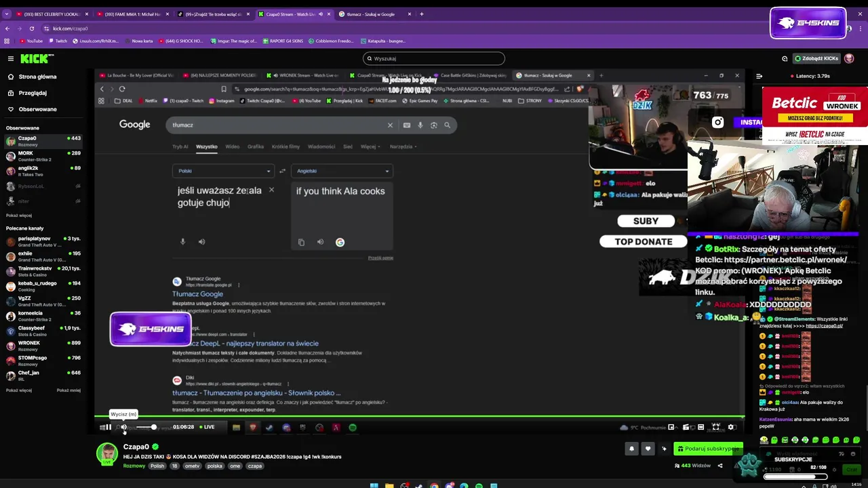Switch to BEST CELEBRITY LOOKALIKE tab
This screenshot has height=488, width=868.
[52, 14]
